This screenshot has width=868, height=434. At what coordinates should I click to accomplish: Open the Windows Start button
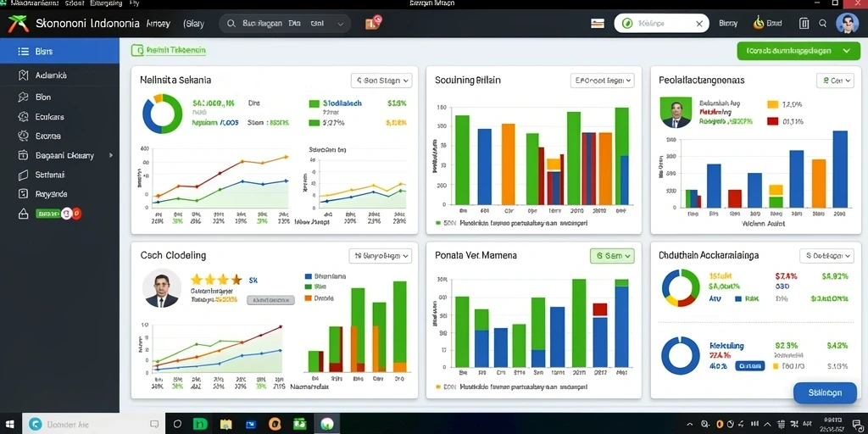coord(11,424)
